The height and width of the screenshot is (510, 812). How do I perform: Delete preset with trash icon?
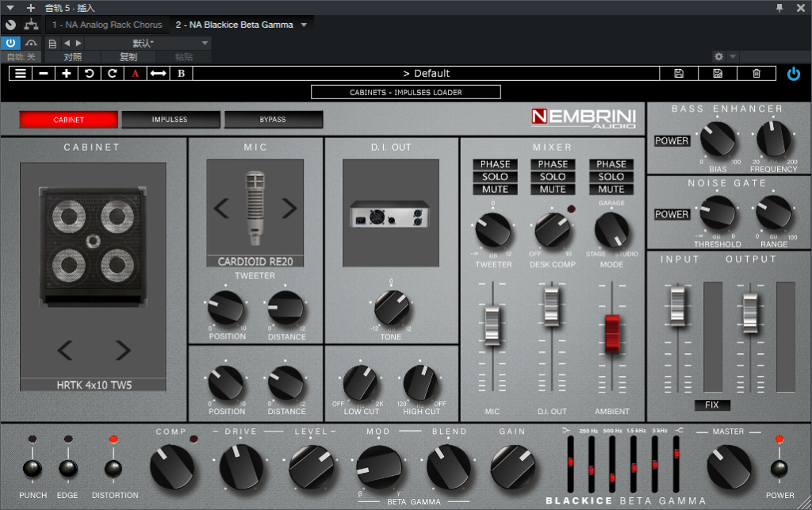(756, 74)
